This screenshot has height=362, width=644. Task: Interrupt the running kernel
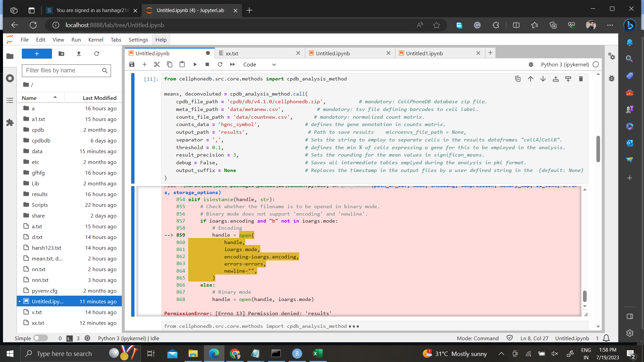(207, 64)
